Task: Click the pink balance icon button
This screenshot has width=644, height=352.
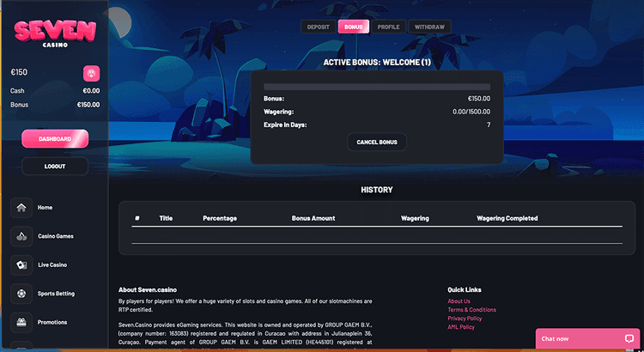Action: pyautogui.click(x=91, y=74)
